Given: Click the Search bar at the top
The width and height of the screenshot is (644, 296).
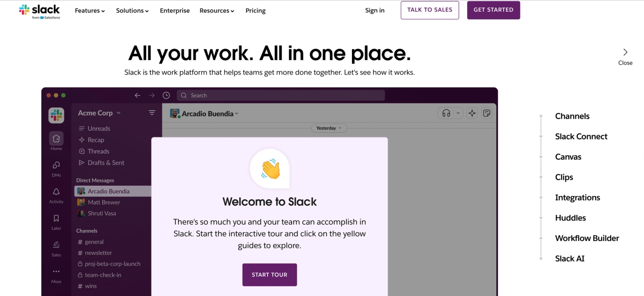Looking at the screenshot, I should tap(280, 95).
